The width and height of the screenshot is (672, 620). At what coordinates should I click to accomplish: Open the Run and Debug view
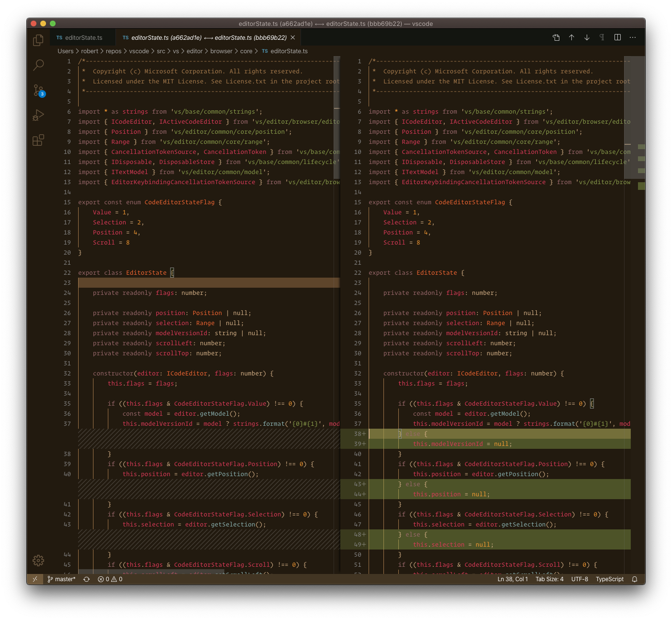38,115
